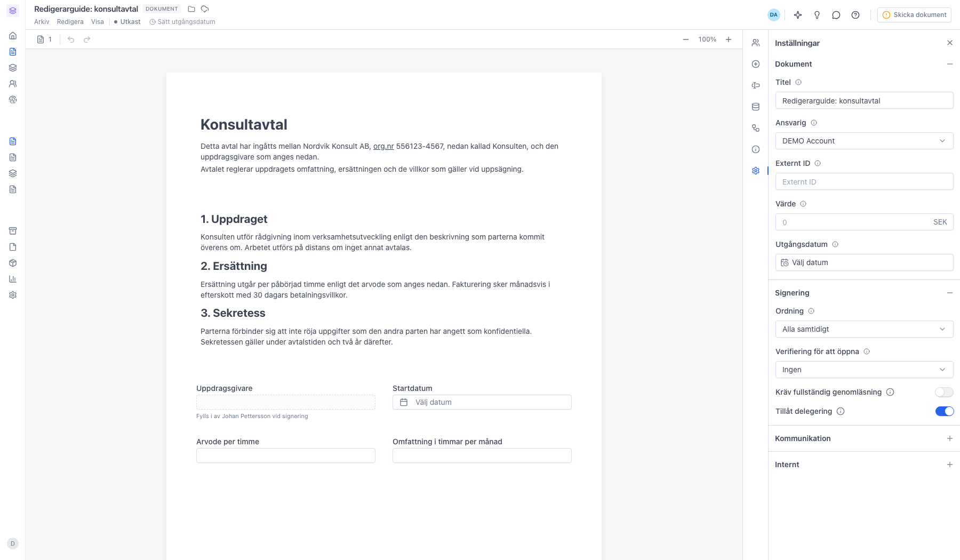The height and width of the screenshot is (560, 960).
Task: Open the help question mark icon
Action: pyautogui.click(x=855, y=15)
